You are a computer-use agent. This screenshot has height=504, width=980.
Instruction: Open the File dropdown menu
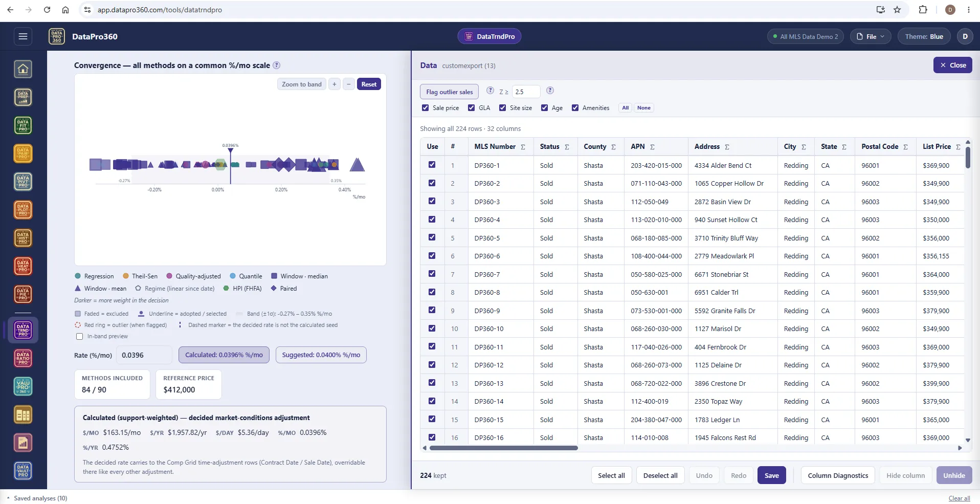tap(871, 36)
